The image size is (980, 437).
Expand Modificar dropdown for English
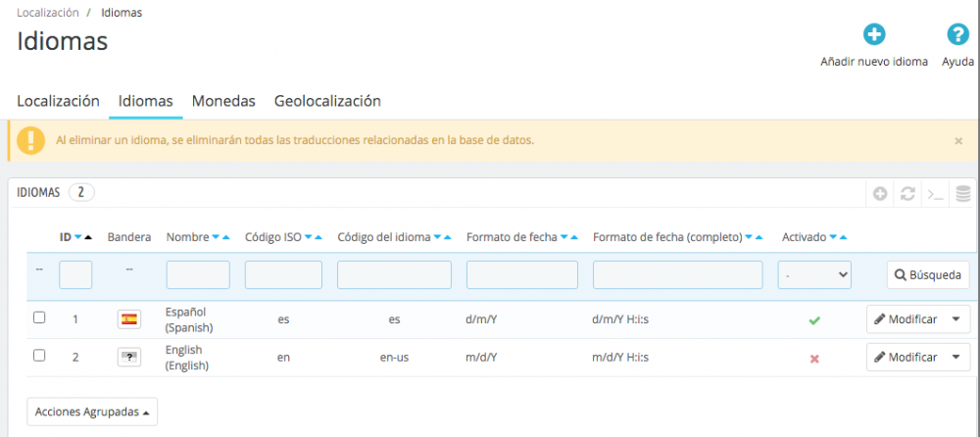point(956,358)
